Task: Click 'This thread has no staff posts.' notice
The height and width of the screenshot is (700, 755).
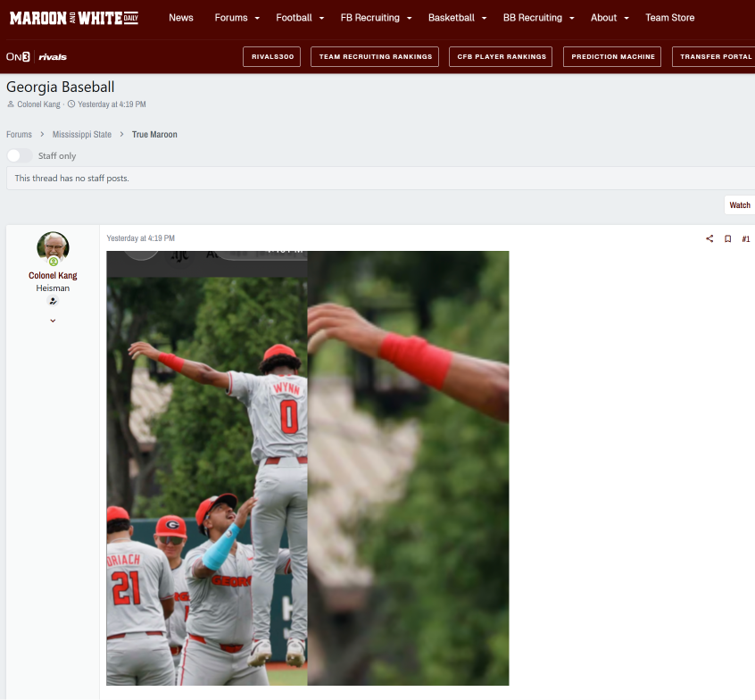Action: [x=71, y=179]
